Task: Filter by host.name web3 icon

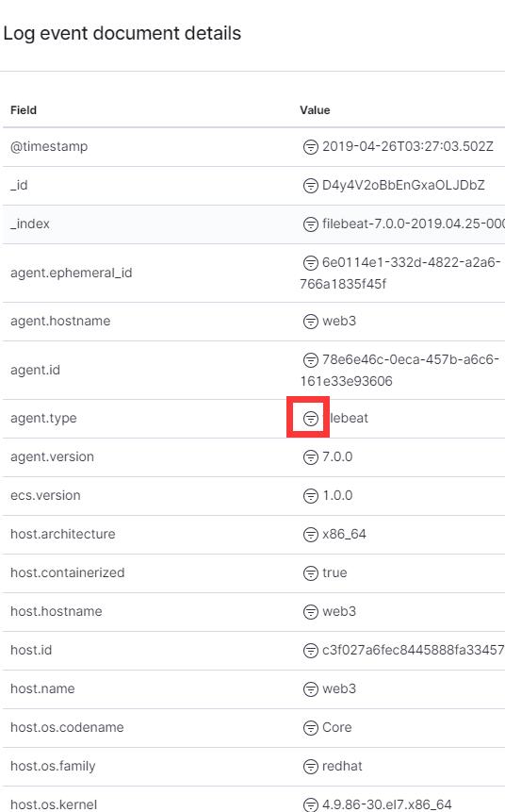Action: [311, 689]
